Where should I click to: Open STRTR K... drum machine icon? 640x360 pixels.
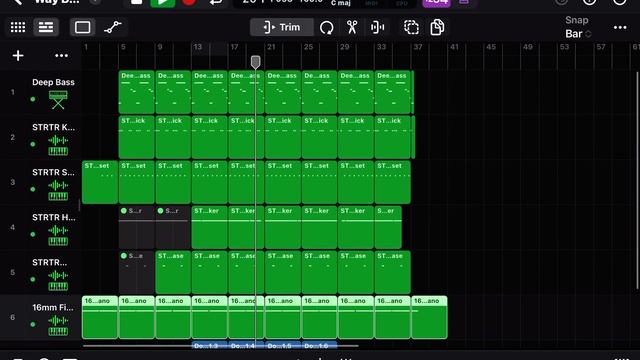[x=58, y=146]
